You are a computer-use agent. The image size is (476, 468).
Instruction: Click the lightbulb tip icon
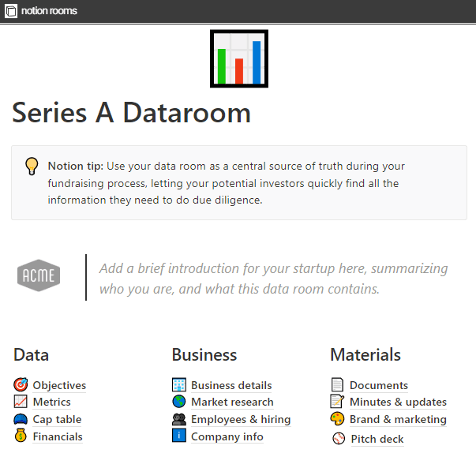point(32,166)
